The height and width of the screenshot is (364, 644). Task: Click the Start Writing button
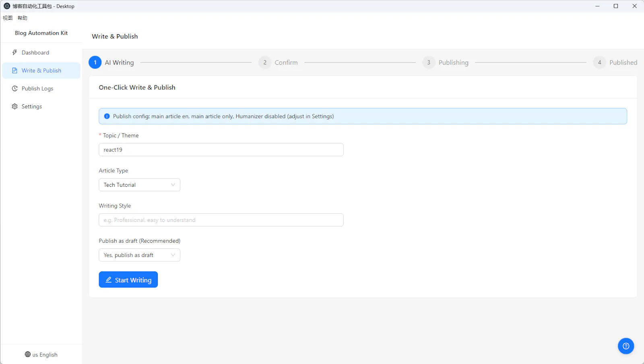pyautogui.click(x=128, y=279)
